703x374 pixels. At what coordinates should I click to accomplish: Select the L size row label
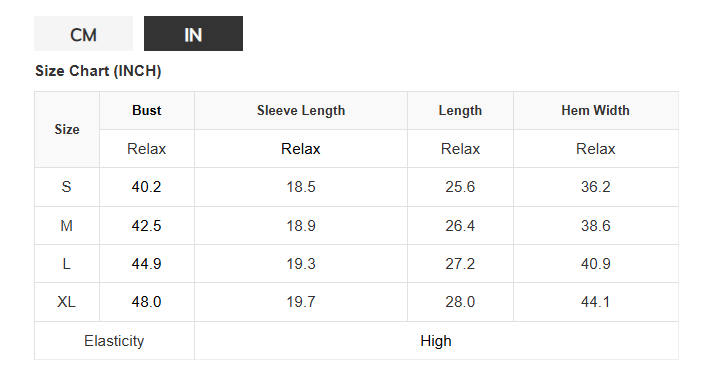[x=67, y=264]
